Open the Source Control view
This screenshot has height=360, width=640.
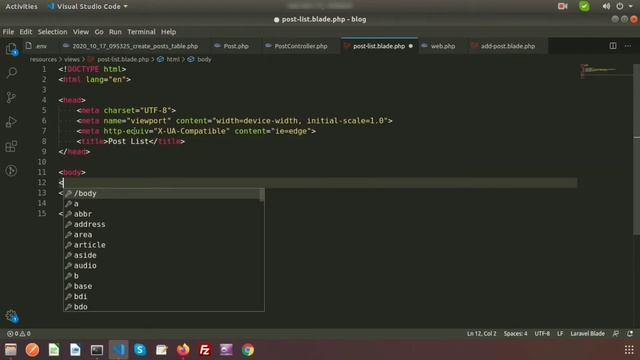point(11,97)
